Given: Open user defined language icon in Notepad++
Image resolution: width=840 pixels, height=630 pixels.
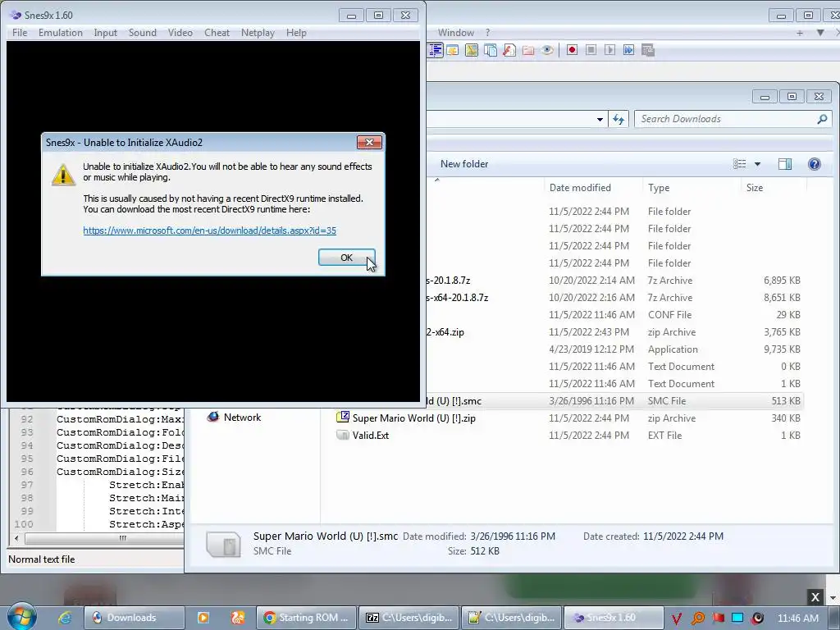Looking at the screenshot, I should pyautogui.click(x=453, y=50).
